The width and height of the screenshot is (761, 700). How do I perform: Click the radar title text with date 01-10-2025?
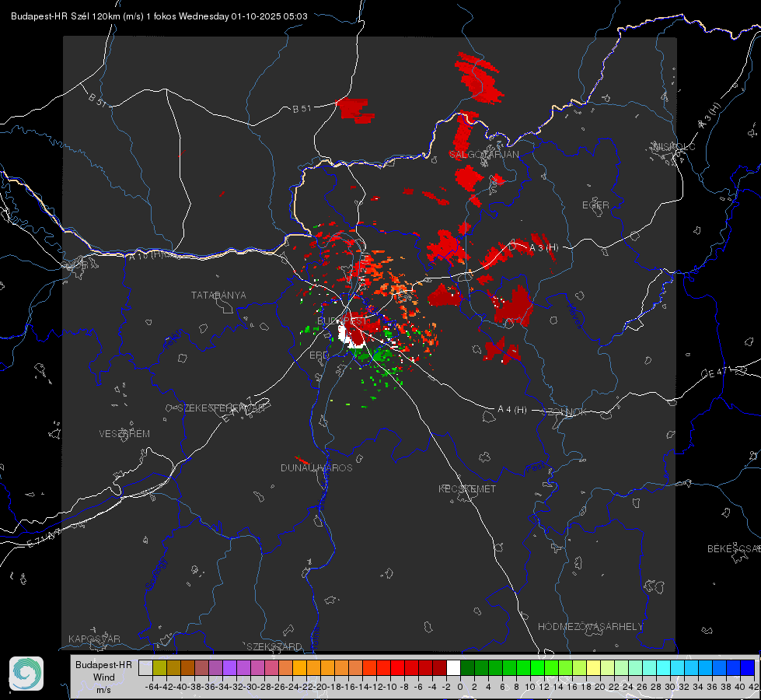click(159, 16)
